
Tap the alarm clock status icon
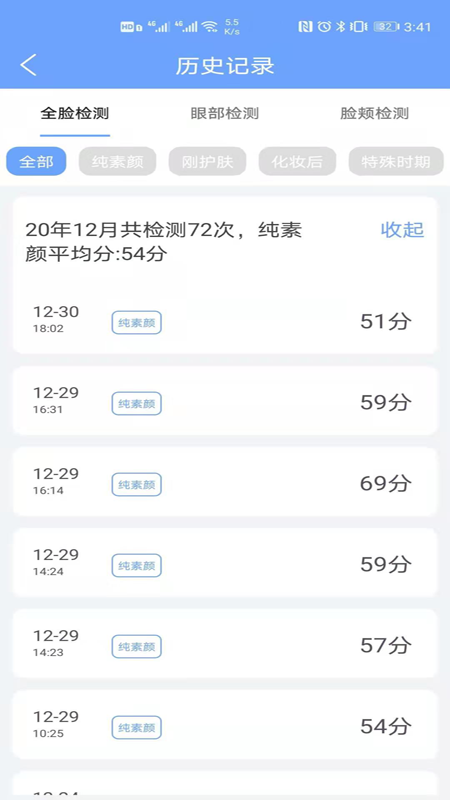(x=324, y=27)
